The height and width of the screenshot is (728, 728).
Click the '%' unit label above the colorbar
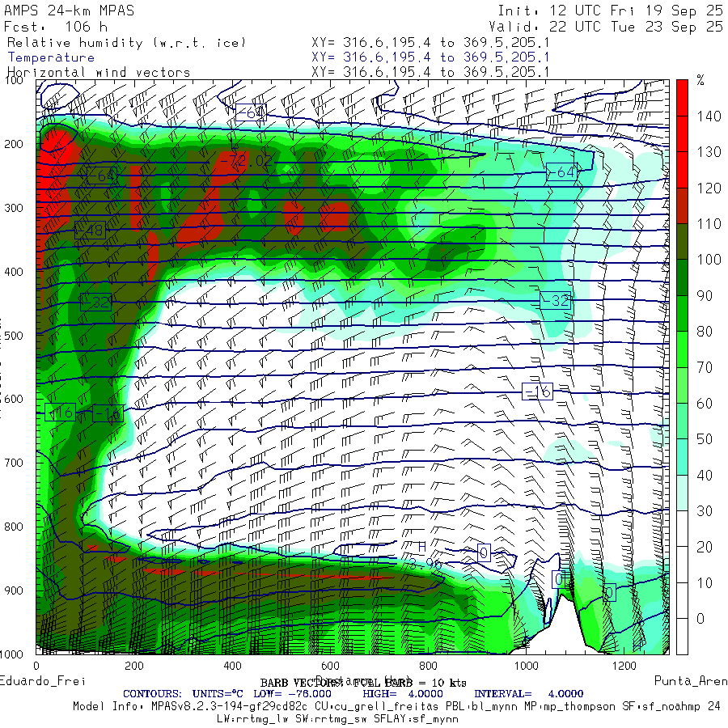point(700,80)
